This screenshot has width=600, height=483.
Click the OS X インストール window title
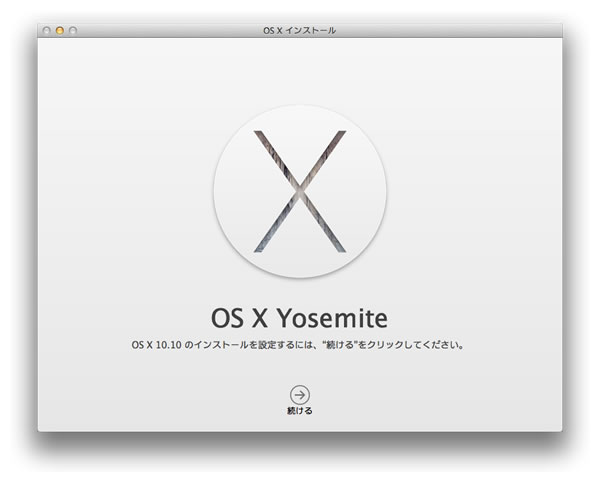(x=300, y=30)
